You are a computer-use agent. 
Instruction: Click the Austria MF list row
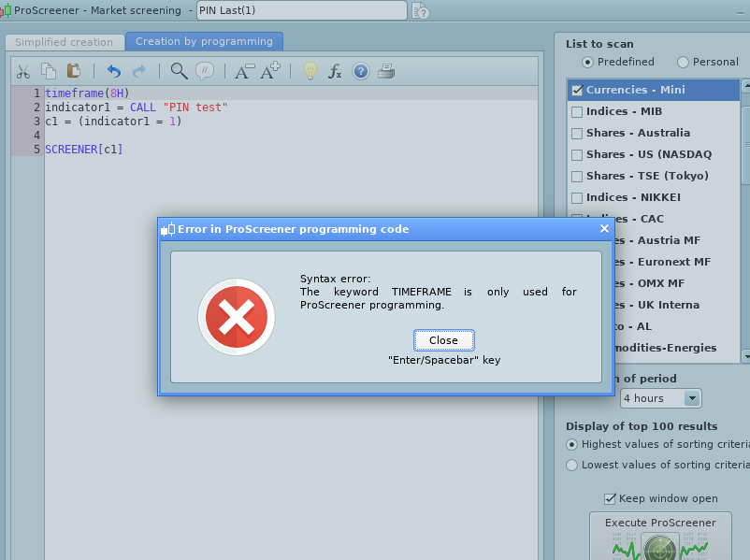click(x=677, y=240)
